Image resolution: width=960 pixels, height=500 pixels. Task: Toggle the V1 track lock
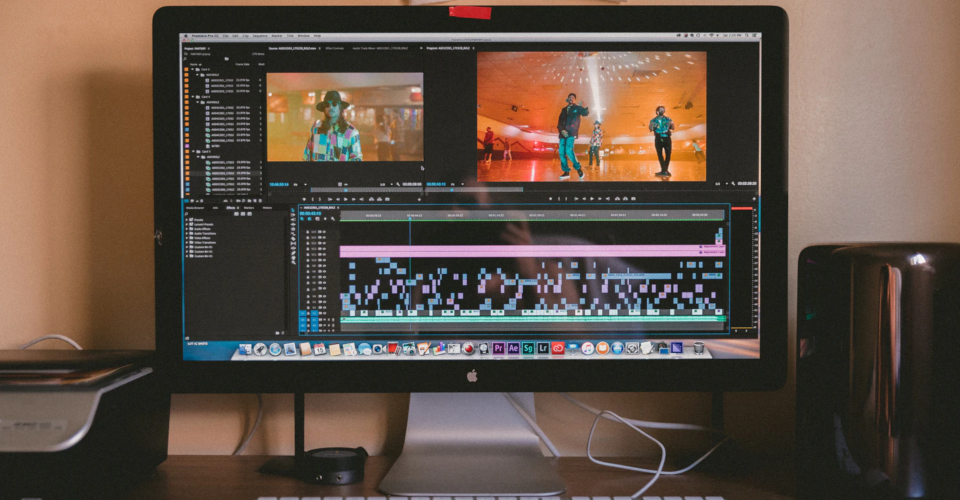(309, 313)
